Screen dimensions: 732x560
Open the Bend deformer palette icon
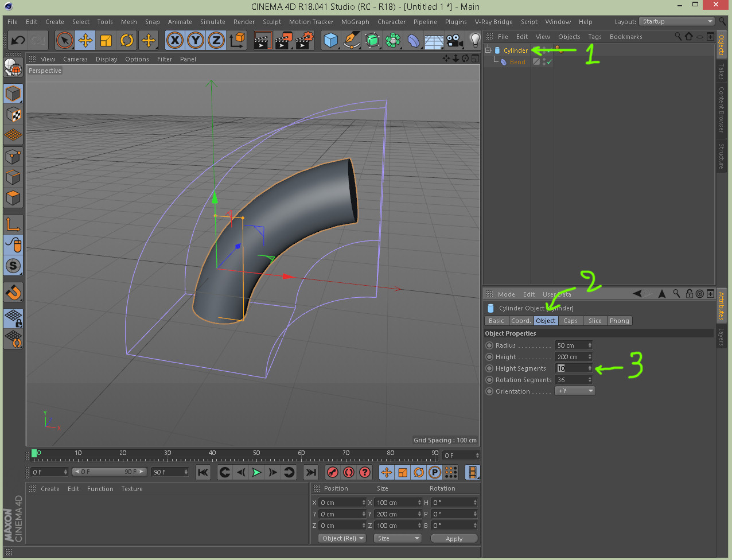tap(414, 40)
